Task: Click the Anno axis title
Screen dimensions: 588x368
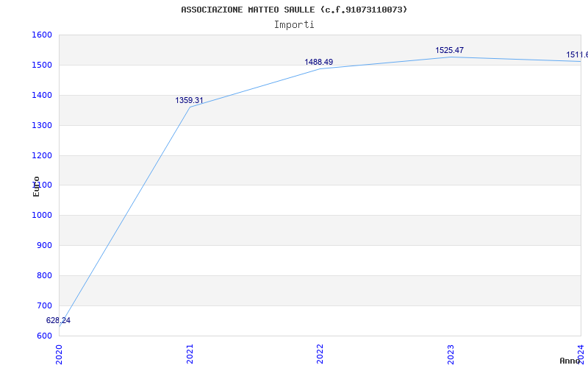Action: point(570,361)
